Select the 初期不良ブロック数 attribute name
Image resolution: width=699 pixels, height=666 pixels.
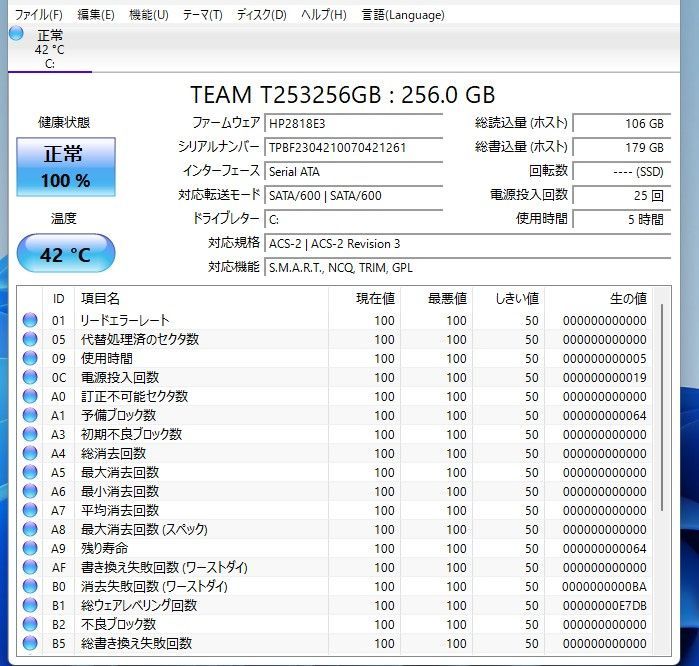click(131, 434)
